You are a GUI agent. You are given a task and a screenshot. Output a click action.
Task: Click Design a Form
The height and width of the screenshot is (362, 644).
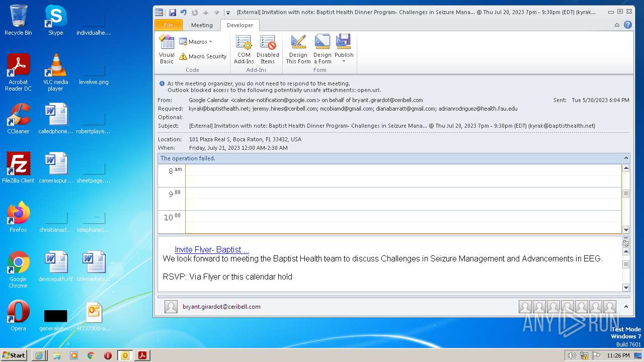(323, 49)
